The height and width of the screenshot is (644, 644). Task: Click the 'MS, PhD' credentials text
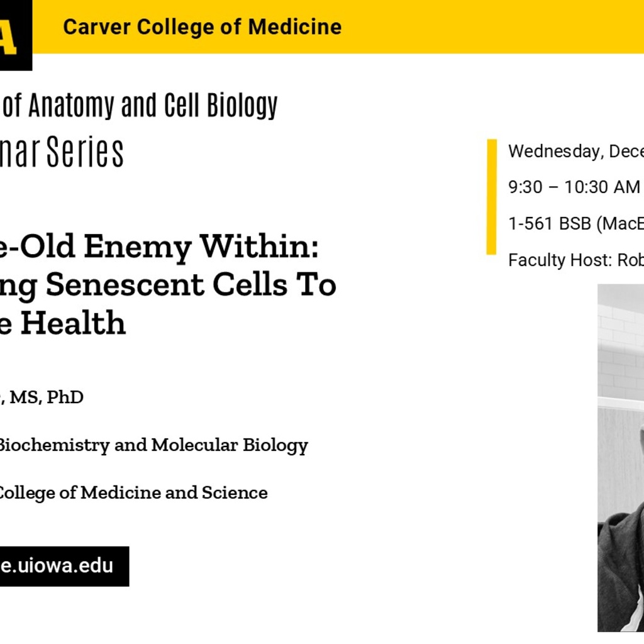[x=44, y=397]
